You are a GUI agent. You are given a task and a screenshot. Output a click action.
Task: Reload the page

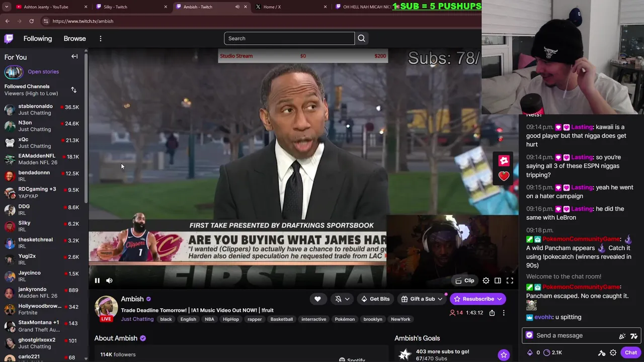[31, 21]
